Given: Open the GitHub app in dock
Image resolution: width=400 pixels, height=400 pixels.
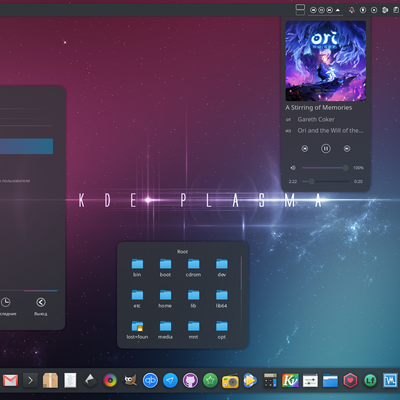Looking at the screenshot, I should (x=190, y=380).
